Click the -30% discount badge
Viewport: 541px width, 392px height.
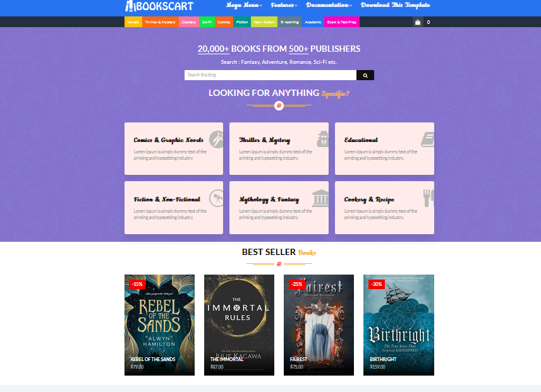coord(377,284)
